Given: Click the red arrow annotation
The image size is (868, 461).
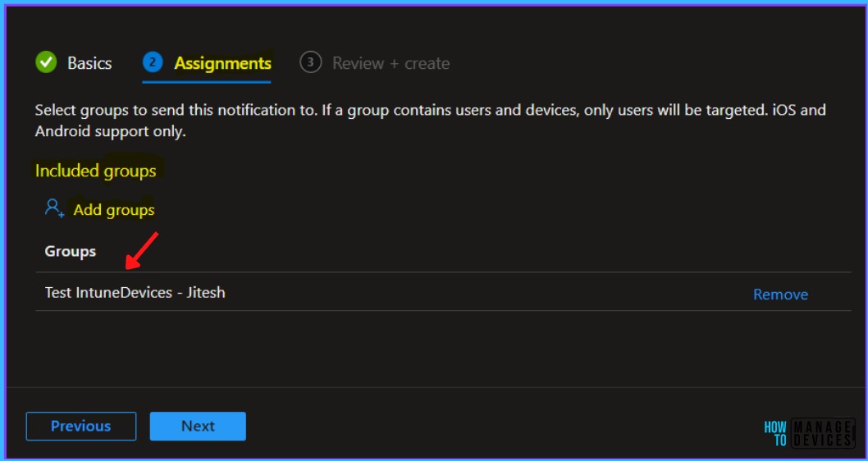Looking at the screenshot, I should click(x=142, y=251).
